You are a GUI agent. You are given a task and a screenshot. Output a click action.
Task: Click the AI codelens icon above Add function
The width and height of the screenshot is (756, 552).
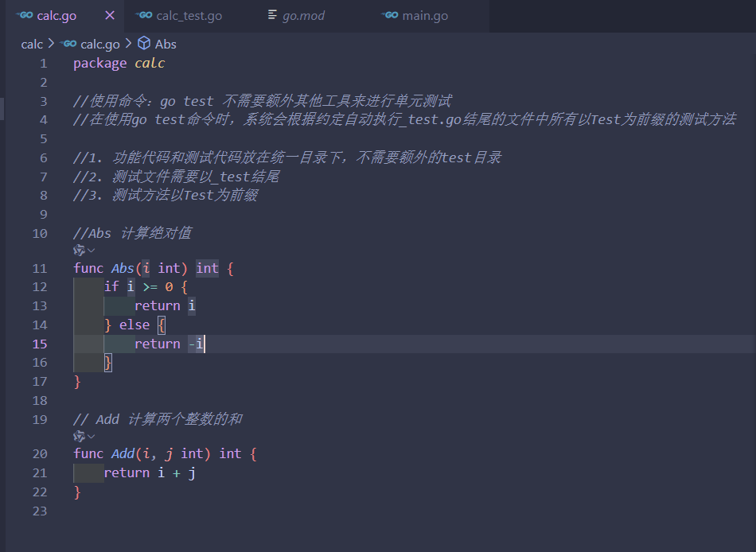point(79,437)
